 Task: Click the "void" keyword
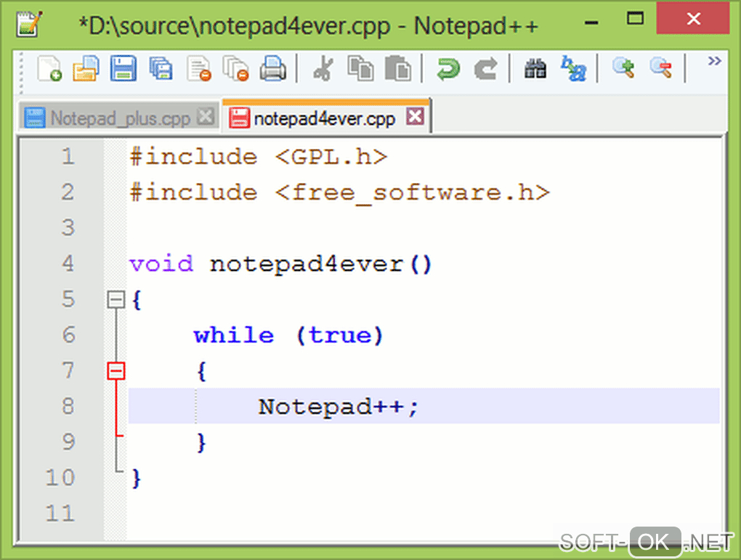(161, 264)
